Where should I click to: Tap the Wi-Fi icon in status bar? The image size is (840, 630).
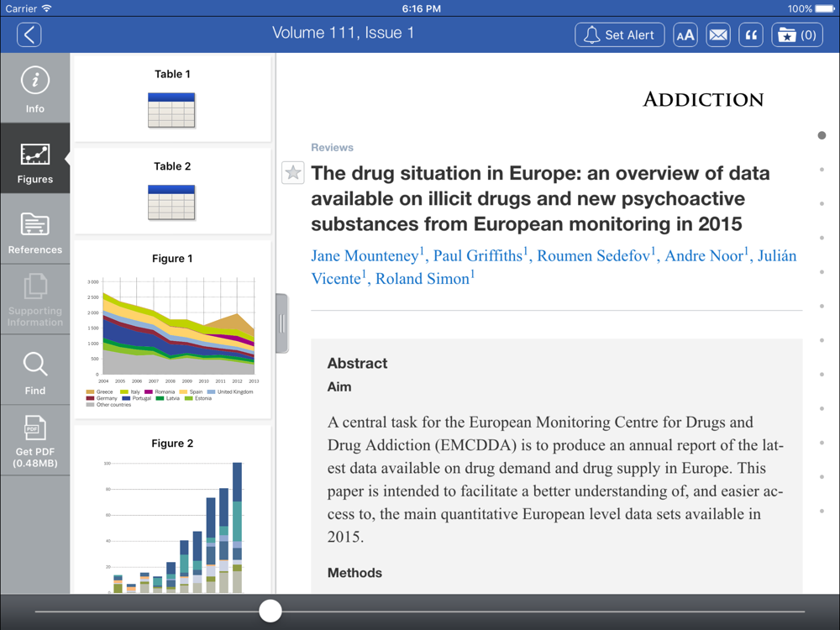46,8
